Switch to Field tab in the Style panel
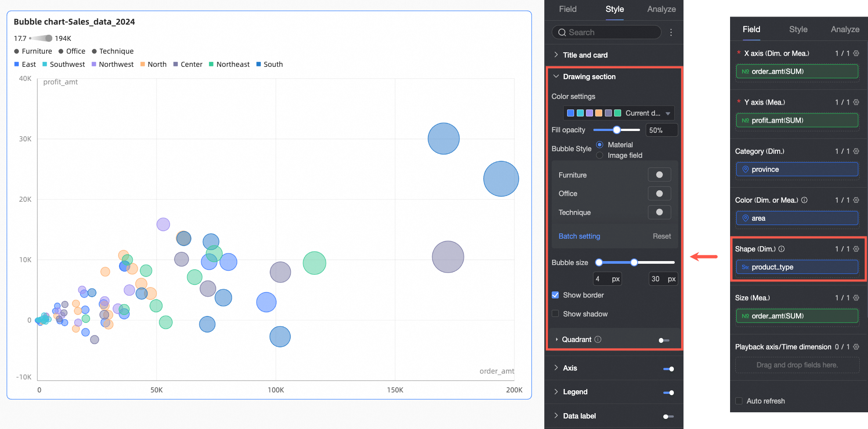Image resolution: width=868 pixels, height=429 pixels. [568, 9]
